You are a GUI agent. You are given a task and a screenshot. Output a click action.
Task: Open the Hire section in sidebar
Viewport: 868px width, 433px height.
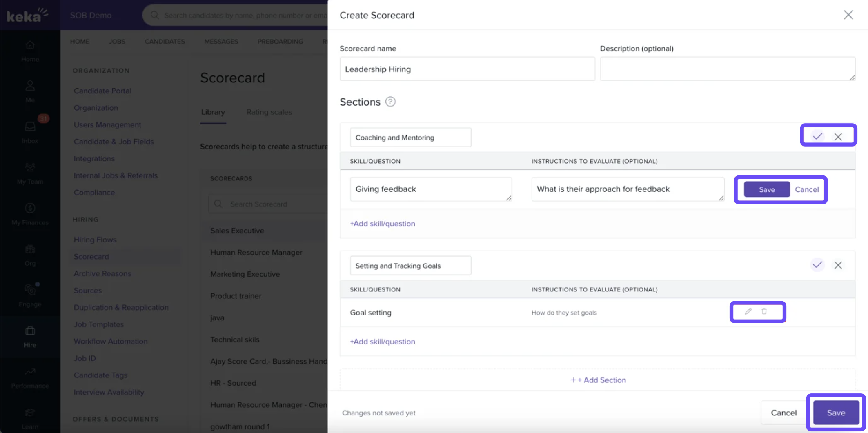click(x=30, y=337)
